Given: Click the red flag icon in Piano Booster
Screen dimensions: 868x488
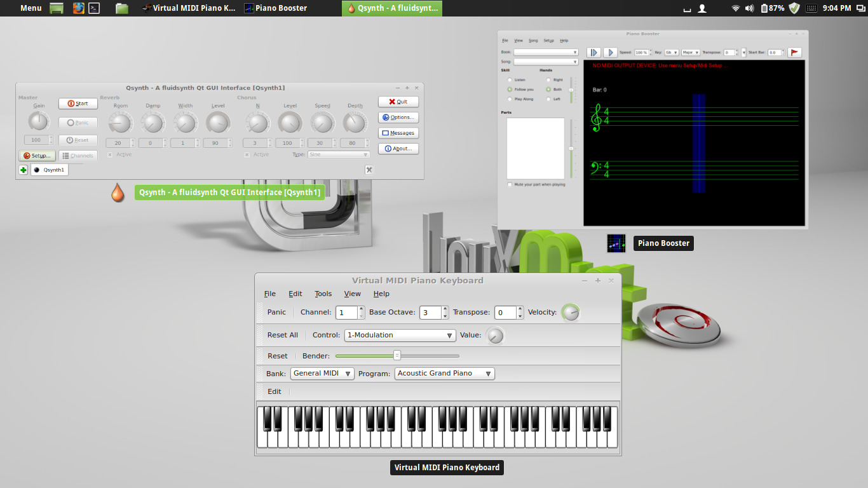Looking at the screenshot, I should [x=794, y=53].
